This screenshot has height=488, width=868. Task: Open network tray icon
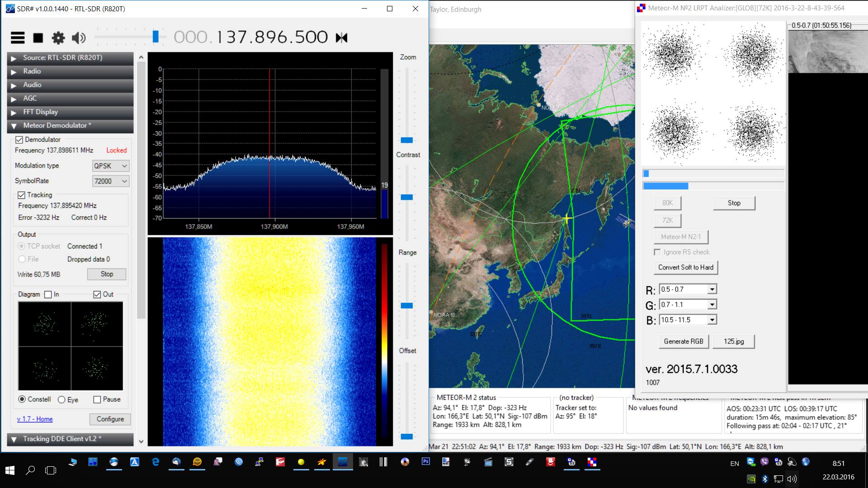(x=778, y=479)
